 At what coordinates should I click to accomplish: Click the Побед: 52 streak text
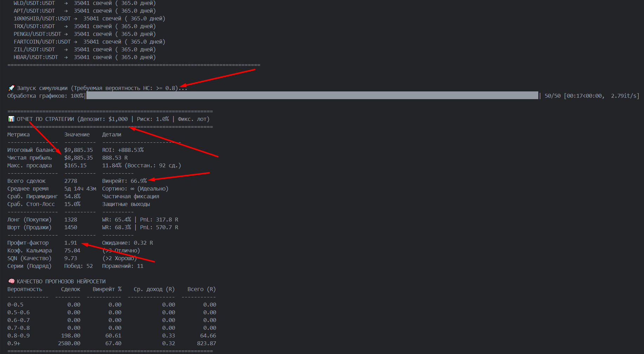[79, 266]
